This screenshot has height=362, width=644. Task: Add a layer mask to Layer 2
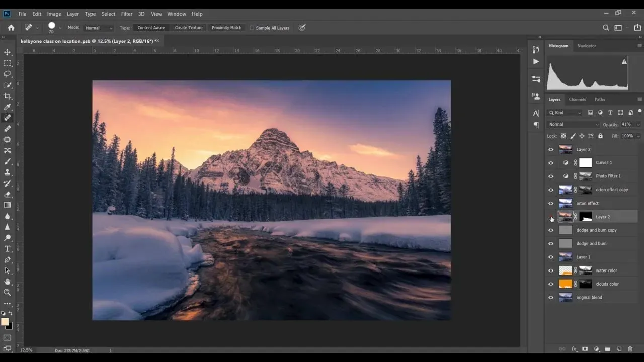coord(585,349)
